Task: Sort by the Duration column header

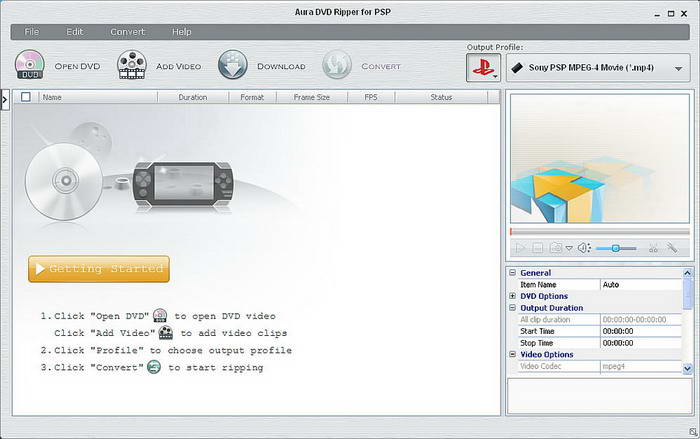Action: click(193, 97)
